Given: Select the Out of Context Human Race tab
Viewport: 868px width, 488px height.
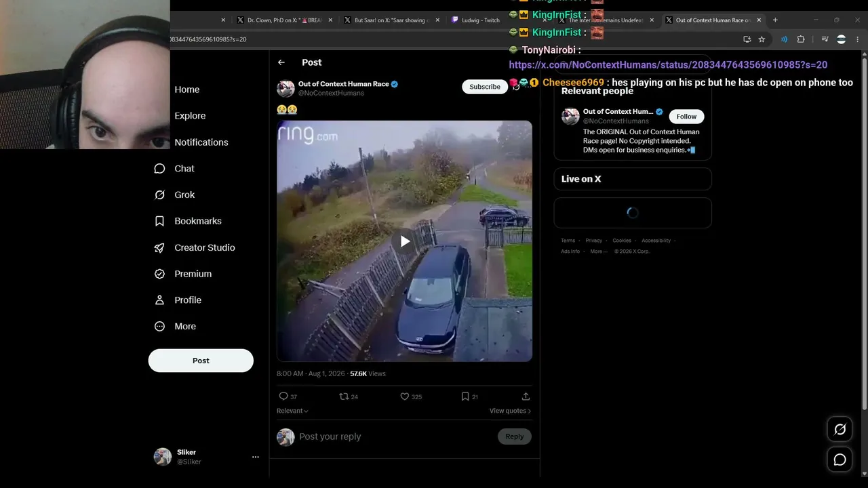Looking at the screenshot, I should [x=713, y=20].
